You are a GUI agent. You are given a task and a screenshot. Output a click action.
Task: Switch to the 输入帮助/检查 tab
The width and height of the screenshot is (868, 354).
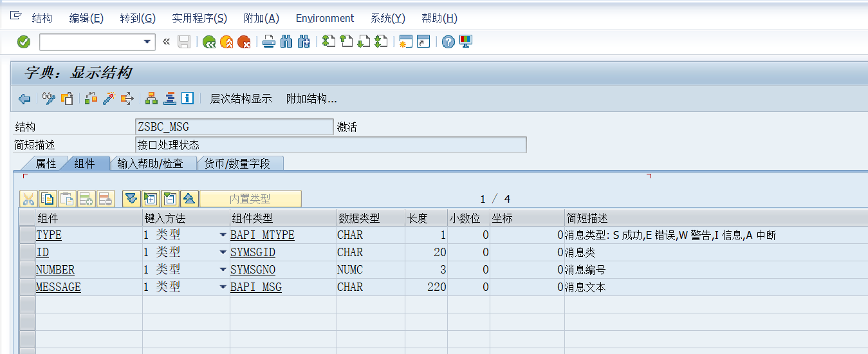[151, 163]
